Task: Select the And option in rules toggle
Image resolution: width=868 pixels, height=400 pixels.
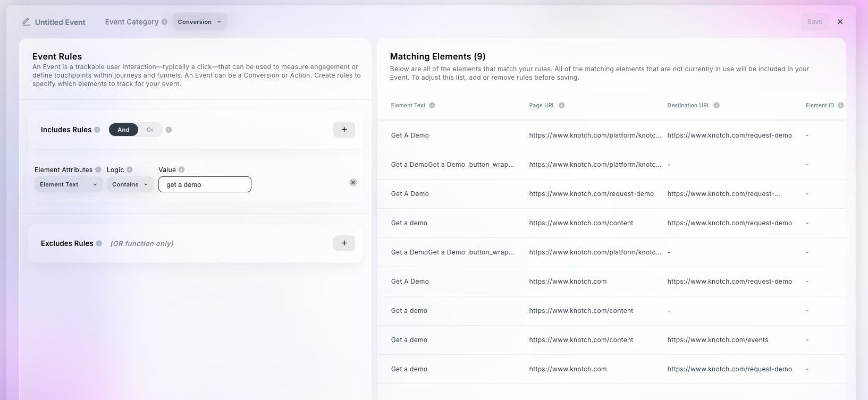Action: pyautogui.click(x=123, y=130)
